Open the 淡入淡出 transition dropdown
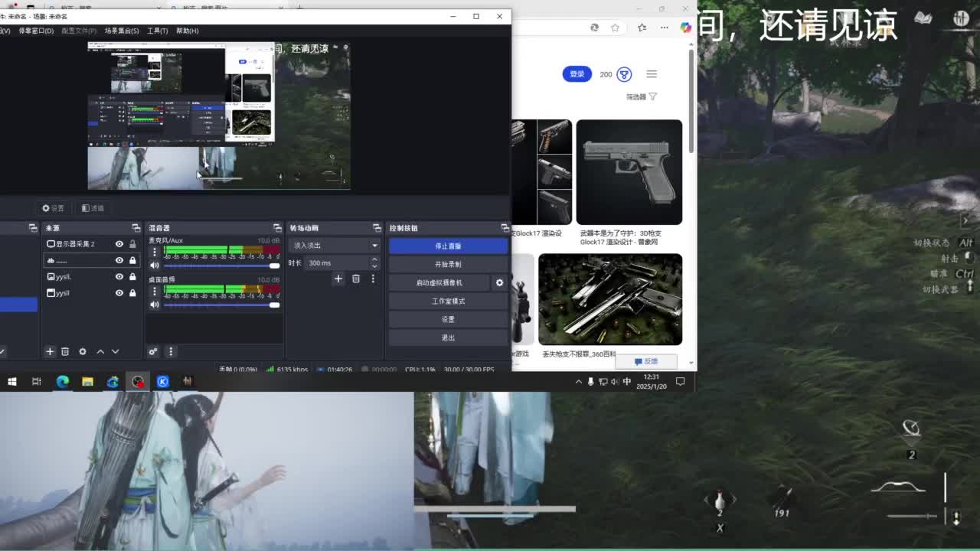 coord(335,246)
